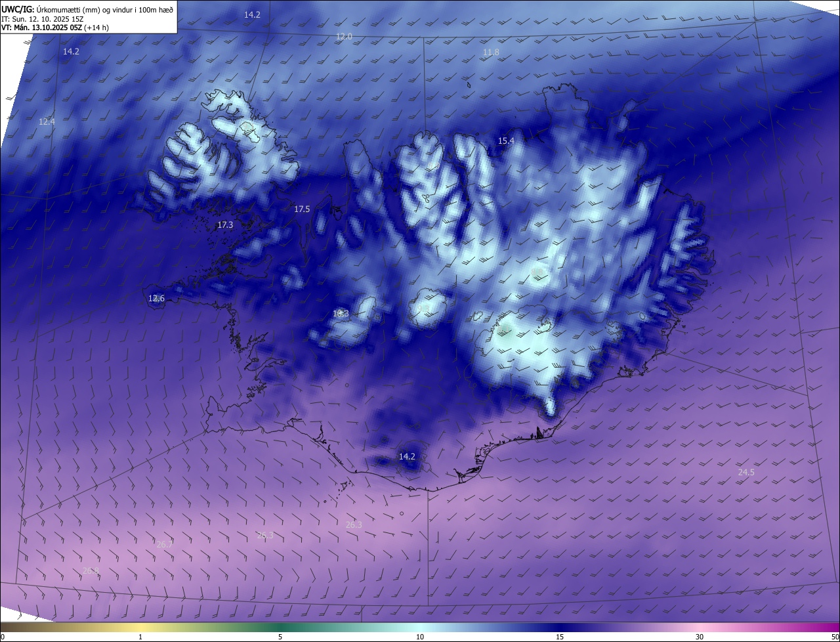The height and width of the screenshot is (642, 840).
Task: Click the 17.3 value on the map
Action: point(225,225)
